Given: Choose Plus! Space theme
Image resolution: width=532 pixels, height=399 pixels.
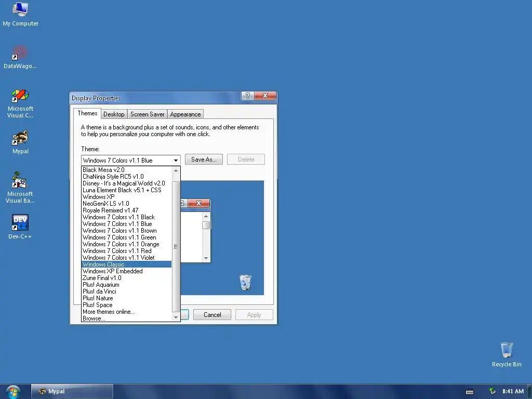Looking at the screenshot, I should [x=127, y=305].
